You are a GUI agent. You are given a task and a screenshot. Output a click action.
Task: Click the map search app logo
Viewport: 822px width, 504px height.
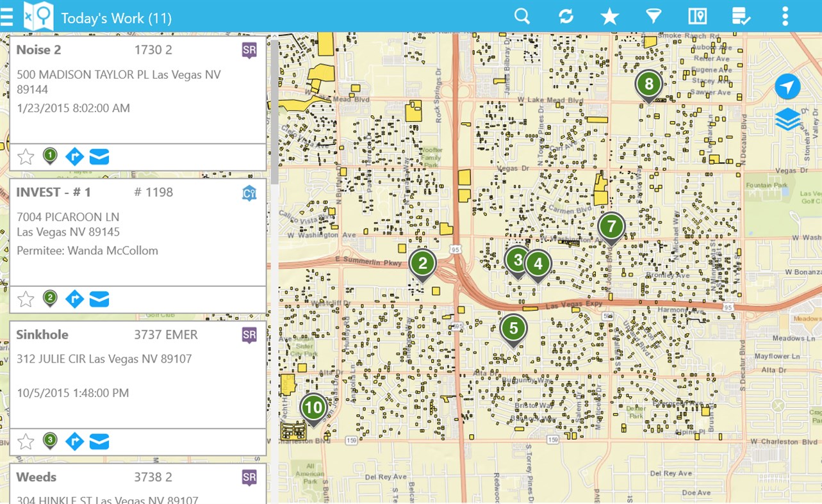pyautogui.click(x=38, y=16)
